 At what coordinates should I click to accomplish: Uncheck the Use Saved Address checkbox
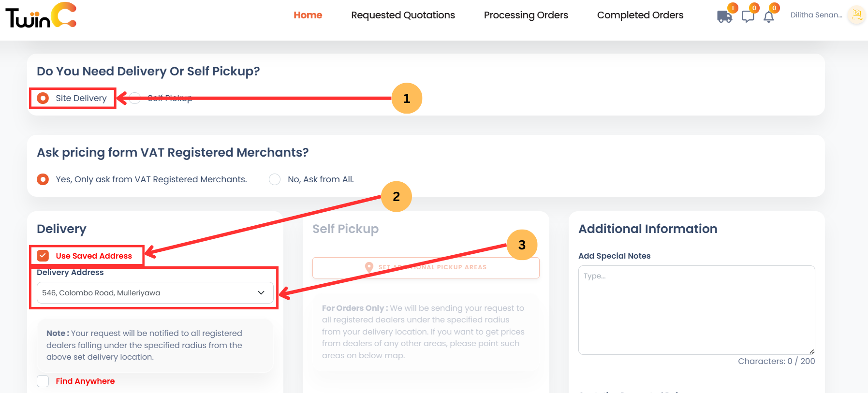(43, 256)
